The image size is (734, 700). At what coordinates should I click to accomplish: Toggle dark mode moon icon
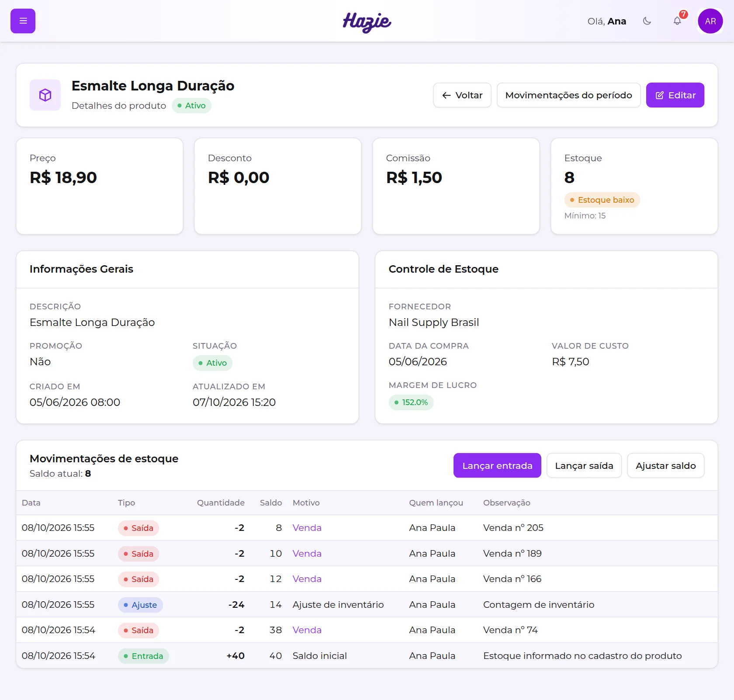pos(647,21)
